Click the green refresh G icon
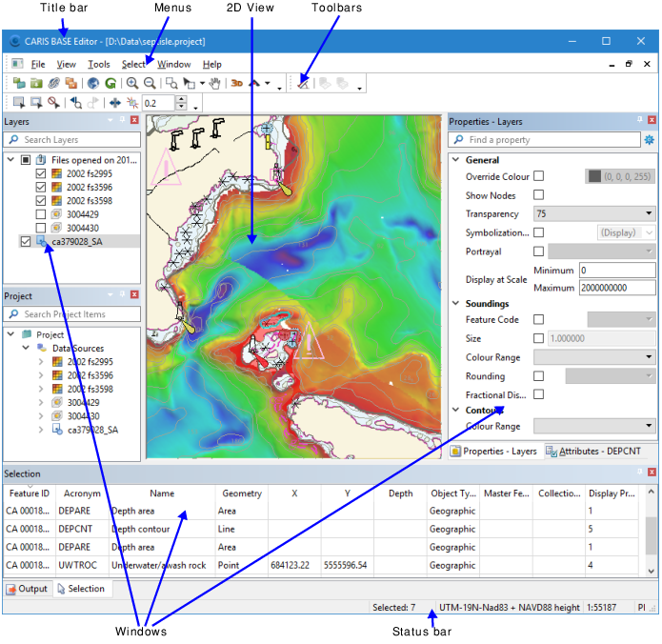Viewport: 662px width, 644px height. tap(110, 84)
